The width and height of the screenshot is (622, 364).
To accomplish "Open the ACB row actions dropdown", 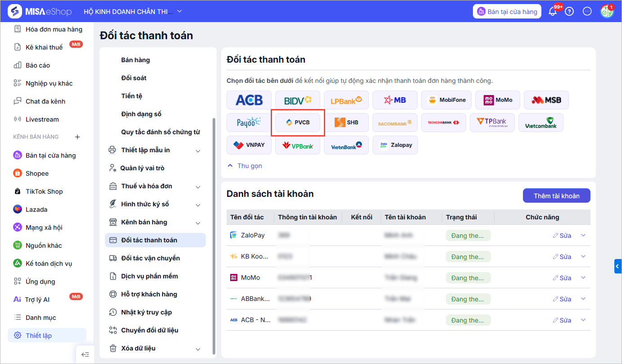I will 583,320.
